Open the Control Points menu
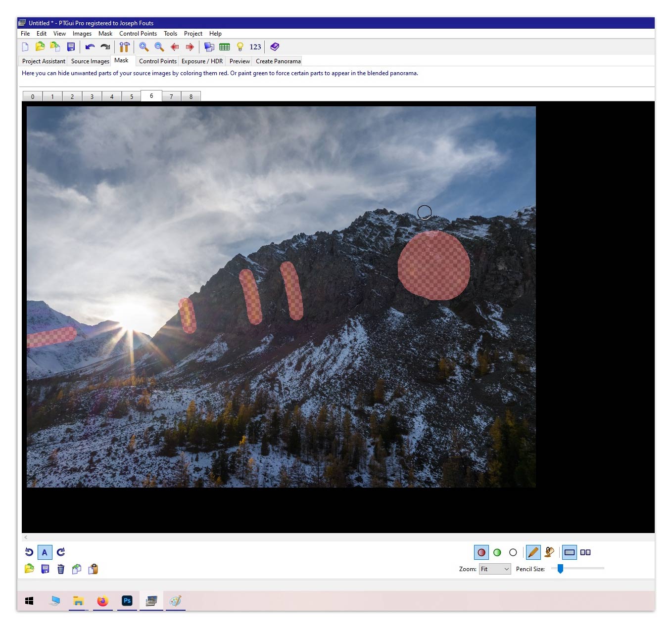The width and height of the screenshot is (672, 628). (138, 34)
